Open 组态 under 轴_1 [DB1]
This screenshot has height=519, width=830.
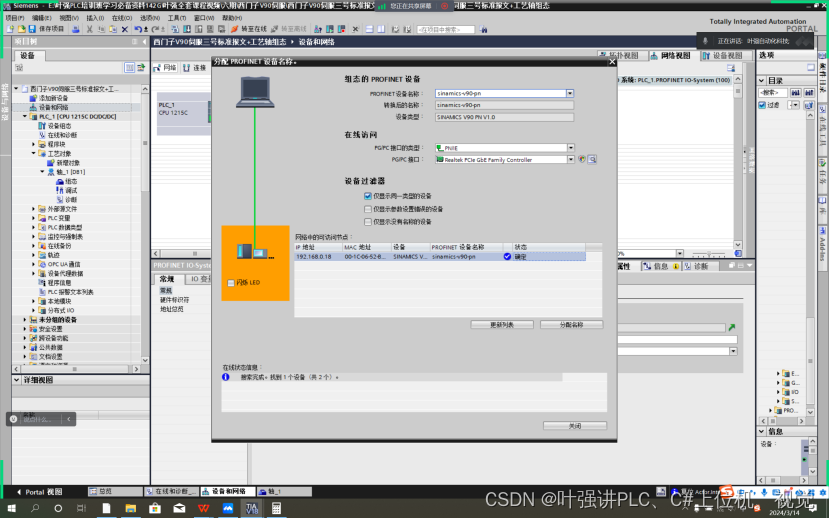(x=67, y=181)
